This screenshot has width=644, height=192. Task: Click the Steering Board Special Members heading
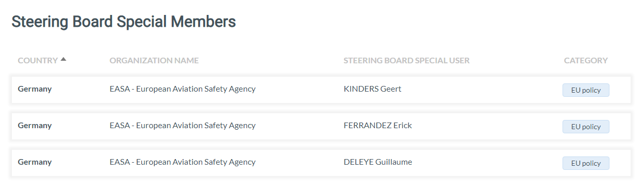[x=124, y=22]
